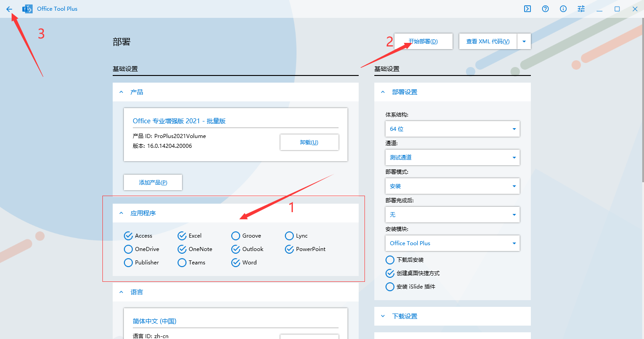This screenshot has width=644, height=339.
Task: Click the 查看 XML 代码(V) button
Action: pyautogui.click(x=488, y=42)
